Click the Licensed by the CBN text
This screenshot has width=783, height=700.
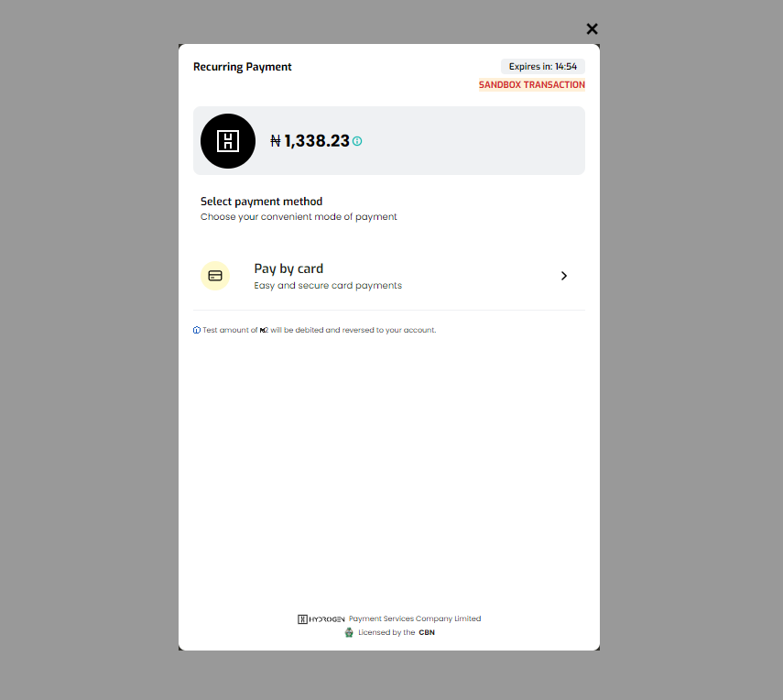click(397, 632)
